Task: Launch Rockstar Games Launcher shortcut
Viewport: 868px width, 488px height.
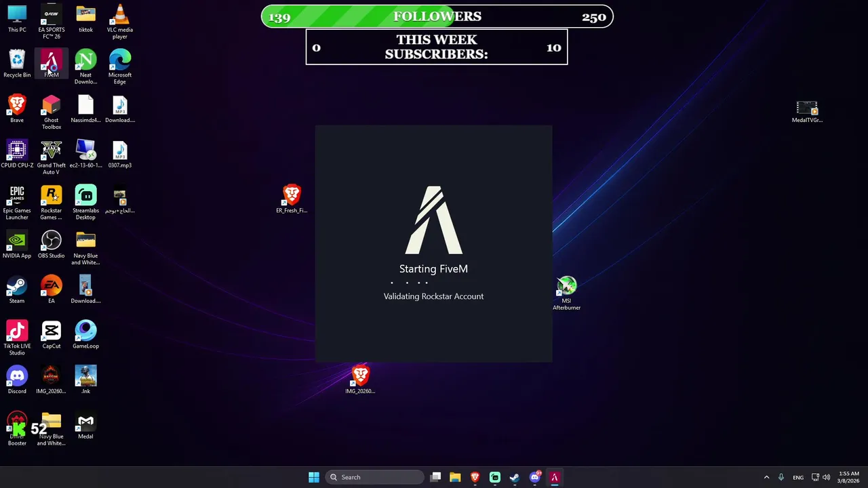Action: (x=52, y=203)
